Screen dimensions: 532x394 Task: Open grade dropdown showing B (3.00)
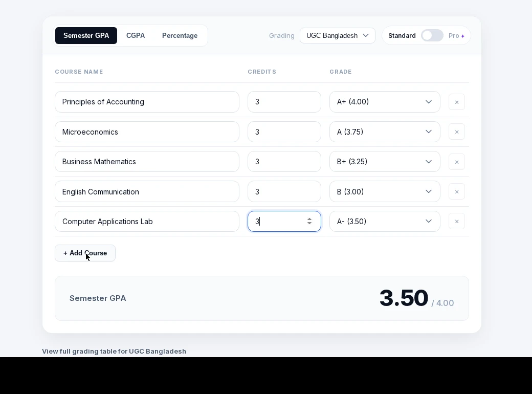coord(385,191)
